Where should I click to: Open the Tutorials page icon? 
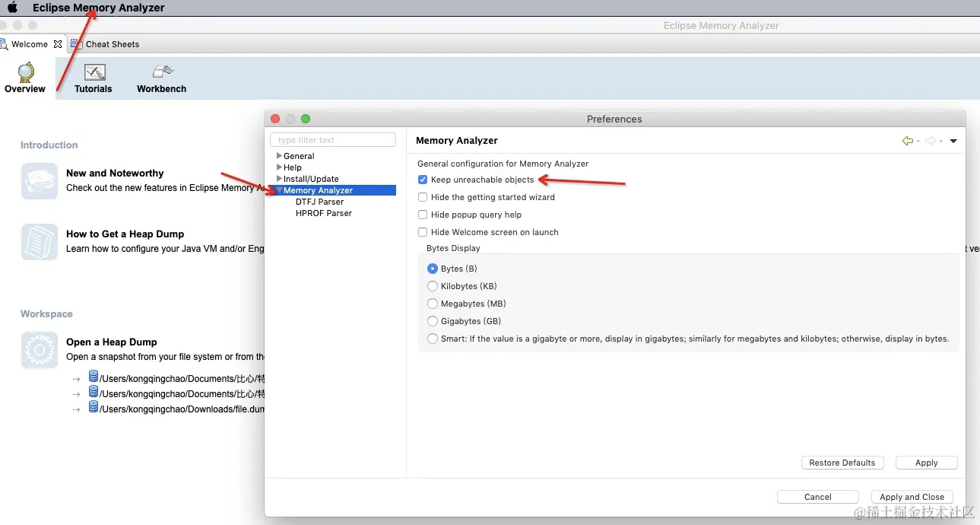pos(95,72)
